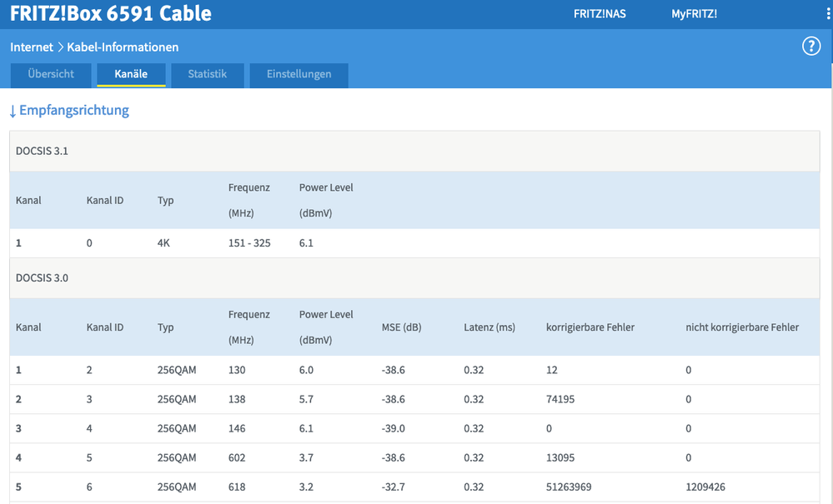This screenshot has width=833, height=504.
Task: Go to the Einstellungen tab
Action: 299,74
